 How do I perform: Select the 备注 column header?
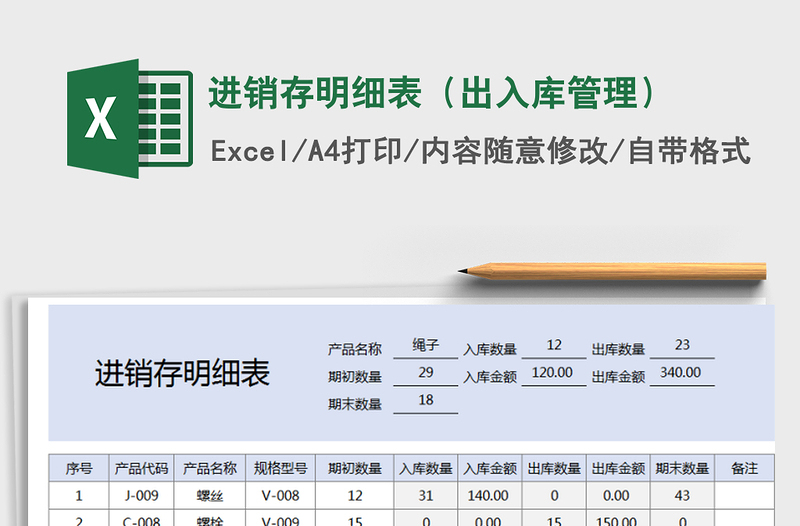[744, 468]
